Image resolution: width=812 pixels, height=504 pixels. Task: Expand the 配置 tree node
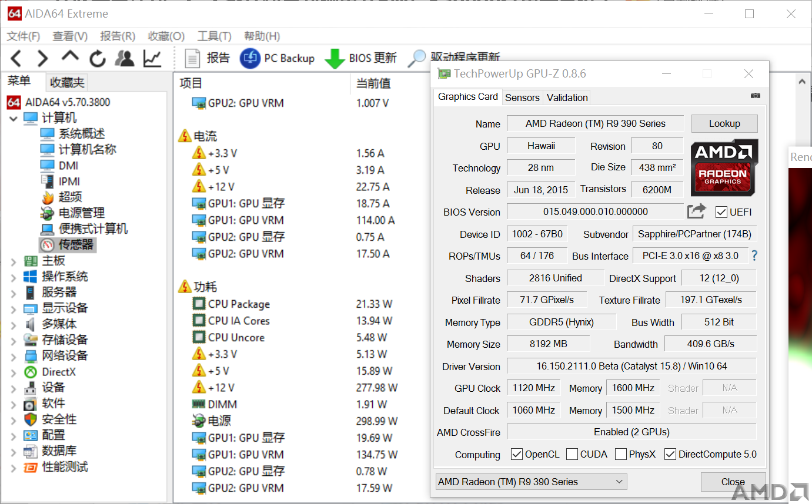tap(14, 435)
